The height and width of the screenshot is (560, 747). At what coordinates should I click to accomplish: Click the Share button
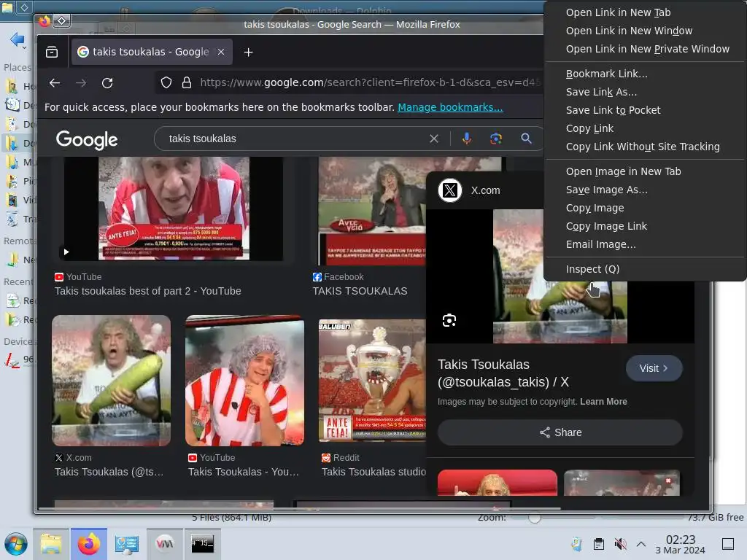point(560,432)
